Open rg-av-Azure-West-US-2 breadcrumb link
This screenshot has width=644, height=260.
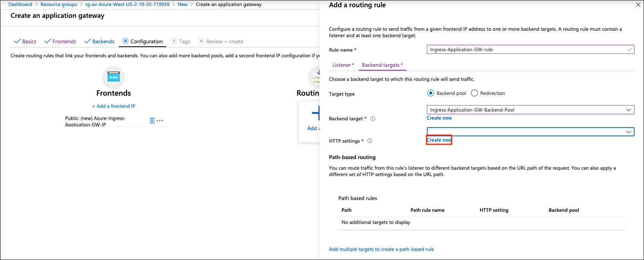pos(128,5)
